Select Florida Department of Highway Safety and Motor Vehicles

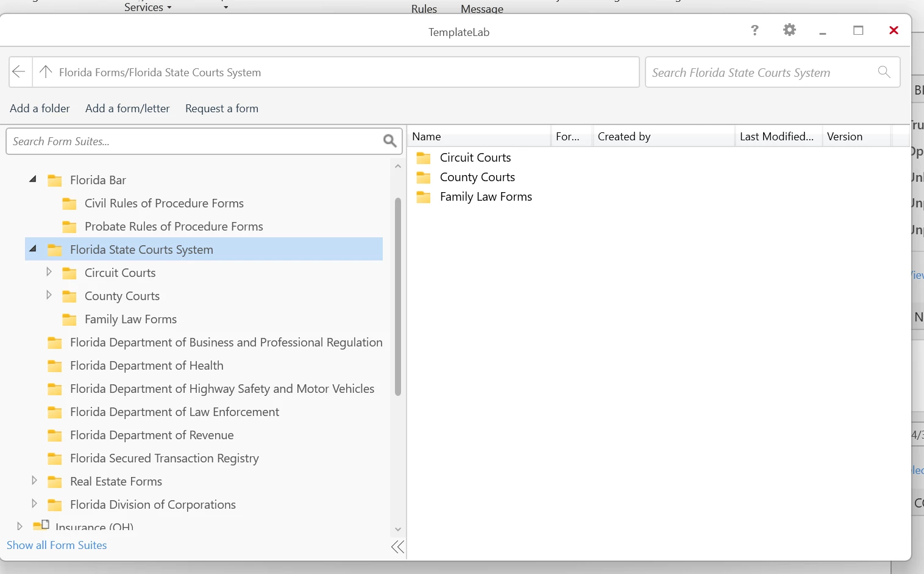click(222, 389)
